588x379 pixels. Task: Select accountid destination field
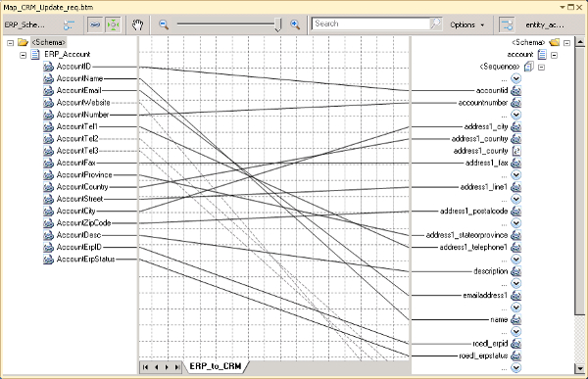[x=492, y=90]
